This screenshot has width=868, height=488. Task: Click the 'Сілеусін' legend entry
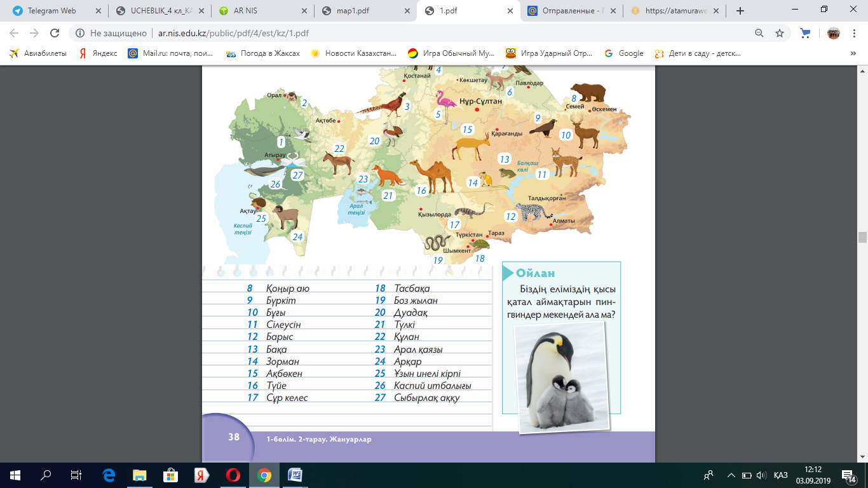(x=283, y=325)
